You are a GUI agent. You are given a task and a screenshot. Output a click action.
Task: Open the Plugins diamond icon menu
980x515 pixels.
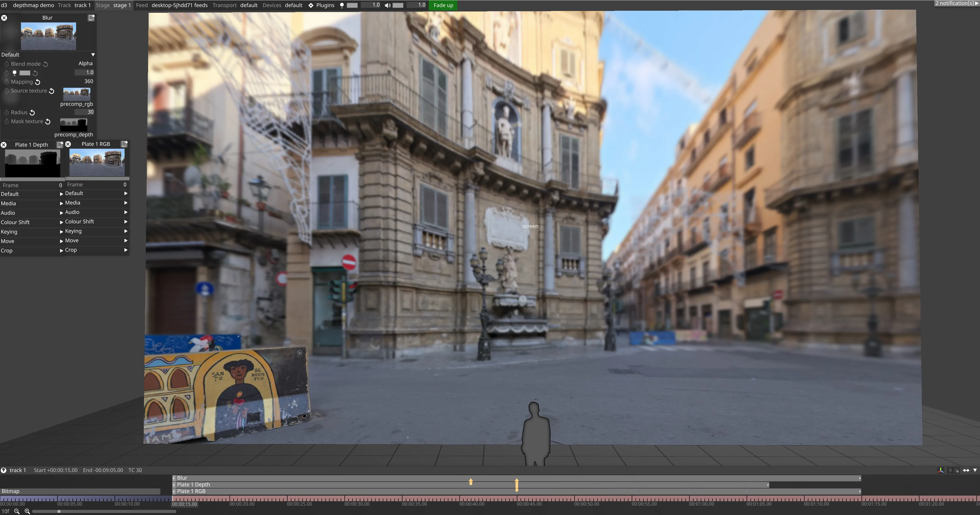click(x=311, y=5)
